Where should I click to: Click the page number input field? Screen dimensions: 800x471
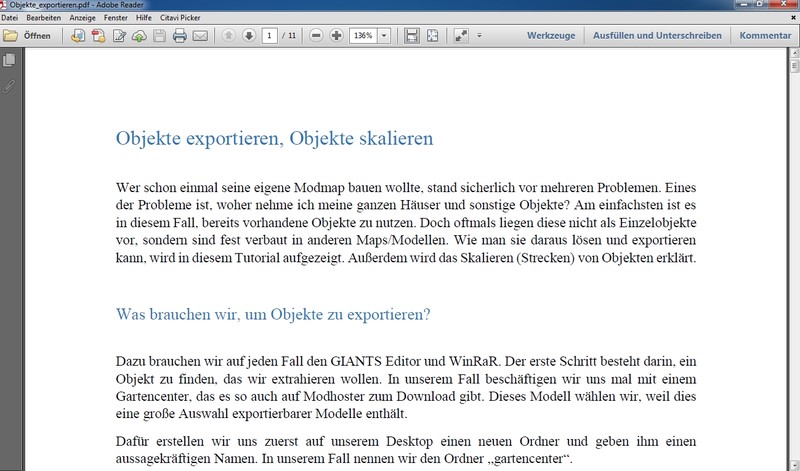pyautogui.click(x=270, y=36)
